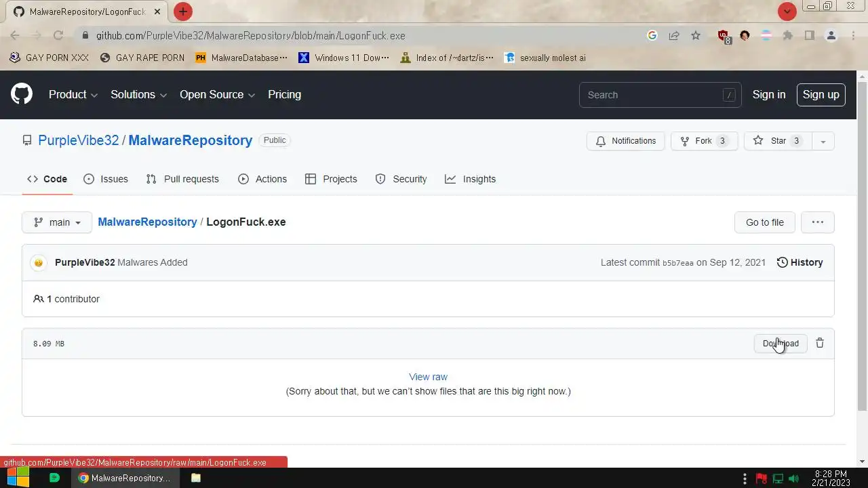Screen dimensions: 868x488
Task: Click the commit author's avatar image
Action: (x=39, y=262)
